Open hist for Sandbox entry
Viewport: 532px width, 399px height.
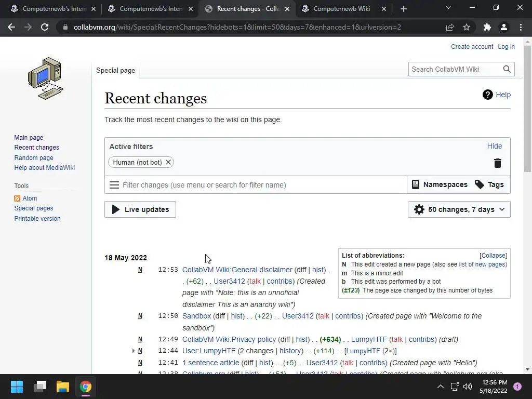click(x=236, y=316)
